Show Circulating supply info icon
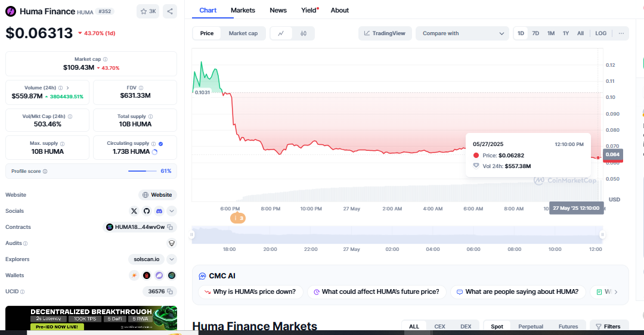The image size is (644, 335). coord(154,144)
